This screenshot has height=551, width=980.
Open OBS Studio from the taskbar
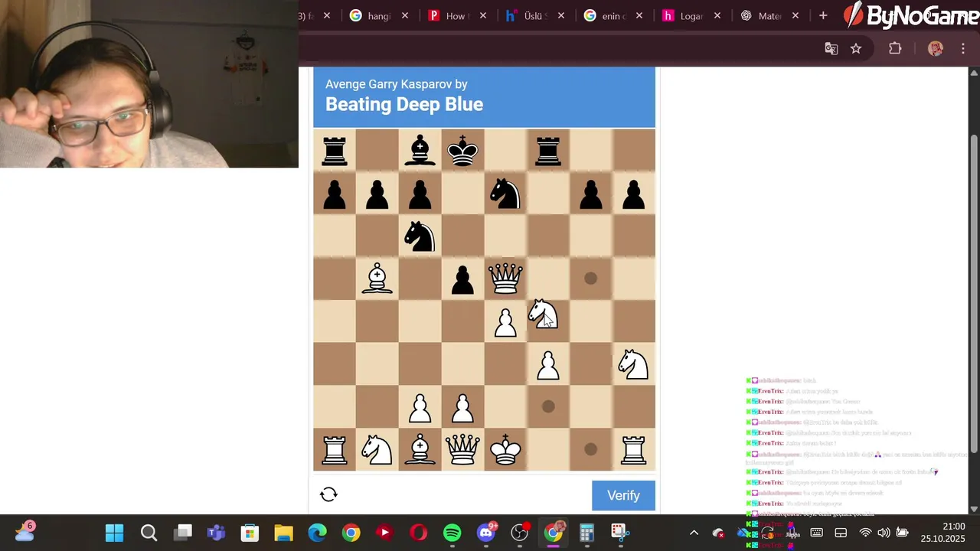[520, 533]
